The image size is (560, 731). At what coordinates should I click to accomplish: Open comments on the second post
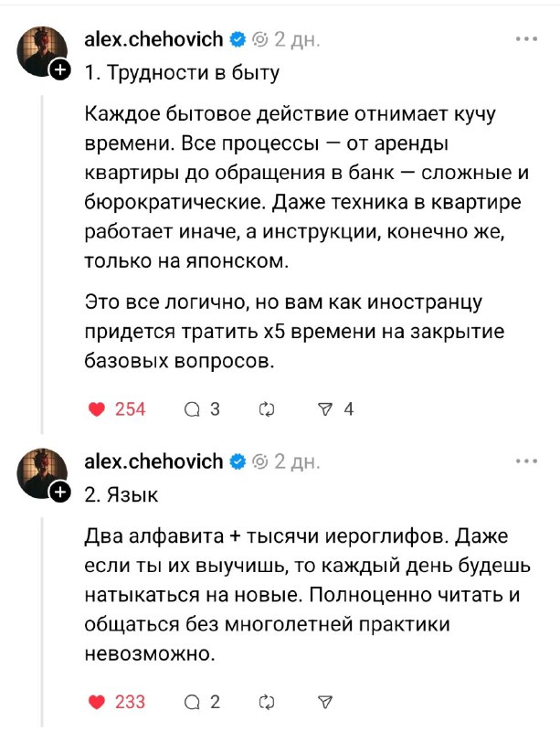tap(193, 703)
